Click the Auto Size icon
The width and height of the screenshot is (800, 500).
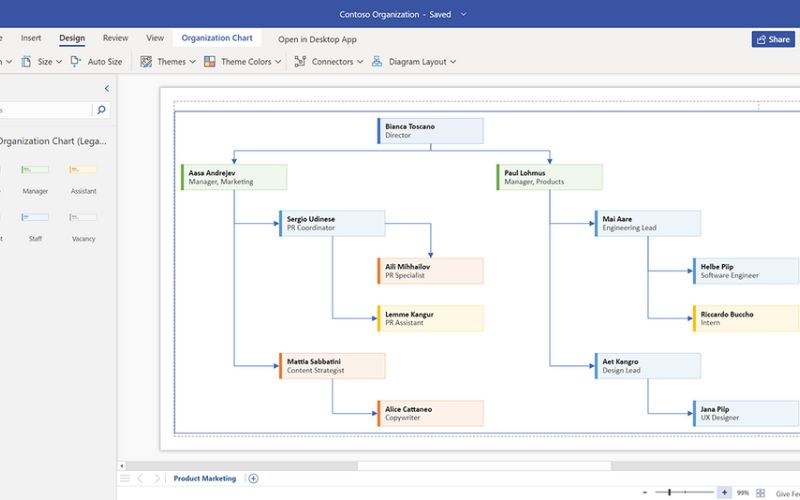click(x=76, y=62)
